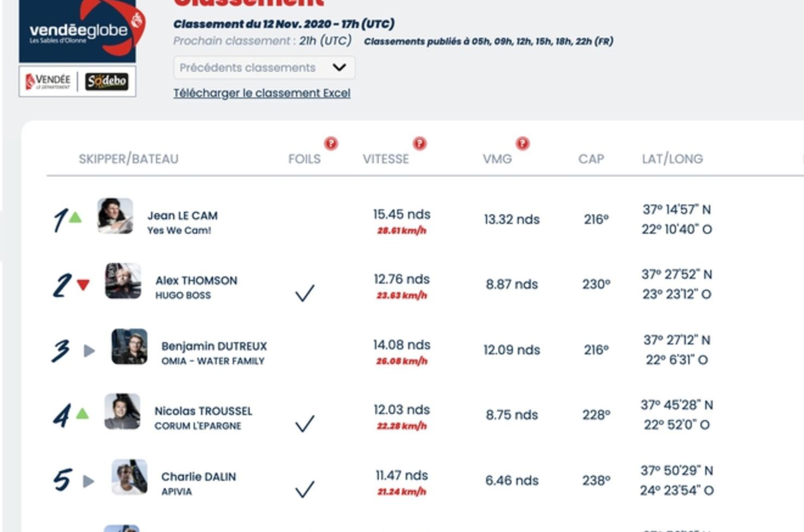The height and width of the screenshot is (532, 804).
Task: Click the chevron arrow of Précédents classements
Action: (x=339, y=68)
